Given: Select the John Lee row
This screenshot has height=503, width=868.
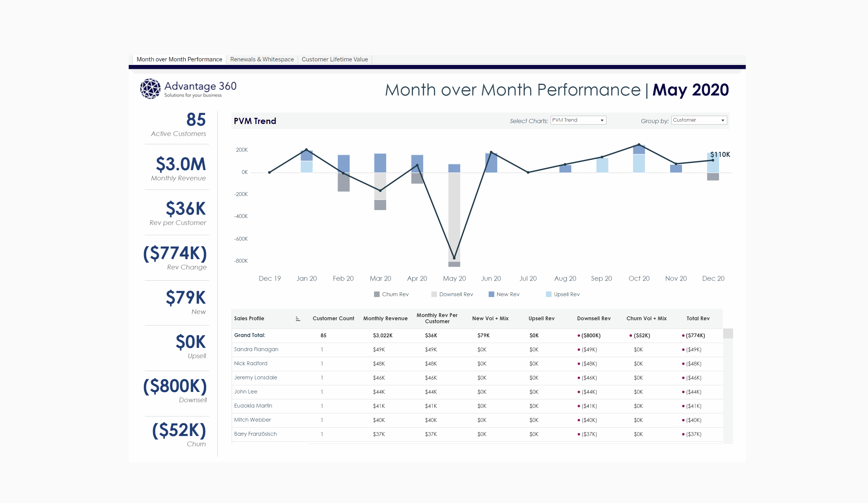Looking at the screenshot, I should pyautogui.click(x=477, y=392).
